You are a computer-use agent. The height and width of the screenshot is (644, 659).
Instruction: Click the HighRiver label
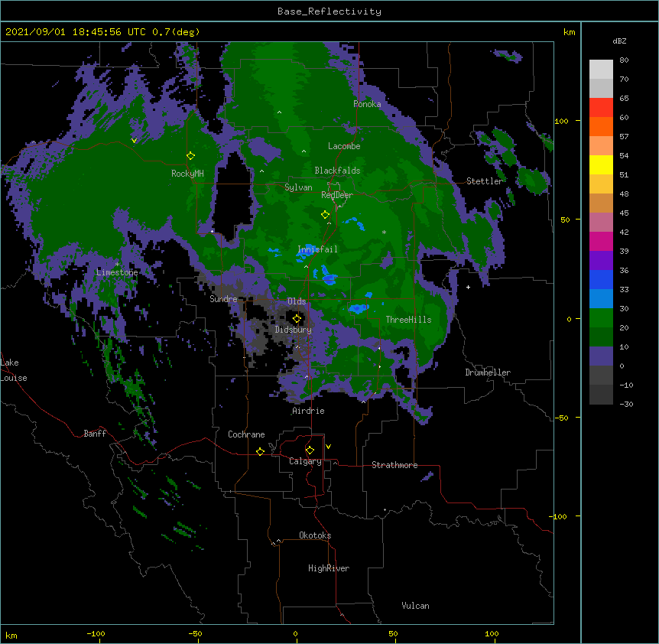click(x=329, y=568)
